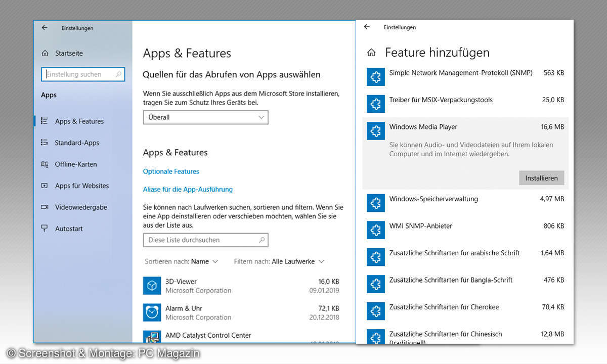Select AMD Catalyst Control Center name
Screen dimensions: 607x364
[x=208, y=335]
